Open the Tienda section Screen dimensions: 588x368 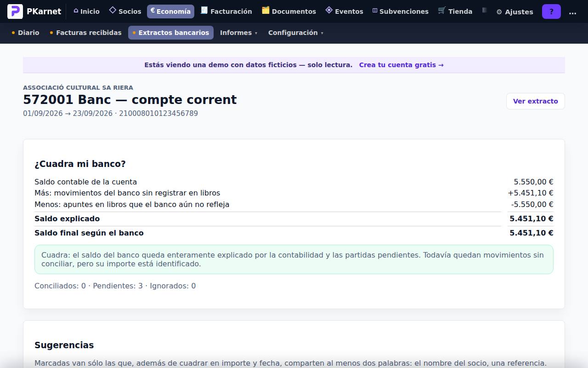pyautogui.click(x=455, y=11)
